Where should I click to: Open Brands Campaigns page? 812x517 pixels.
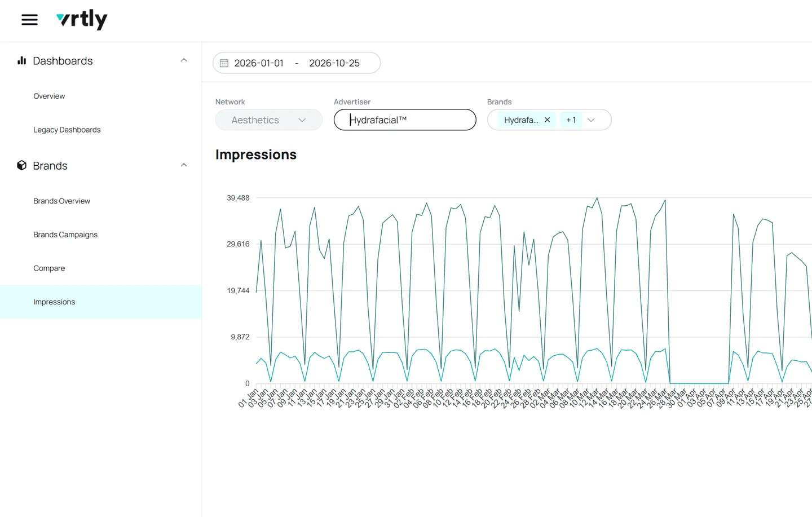pos(65,235)
